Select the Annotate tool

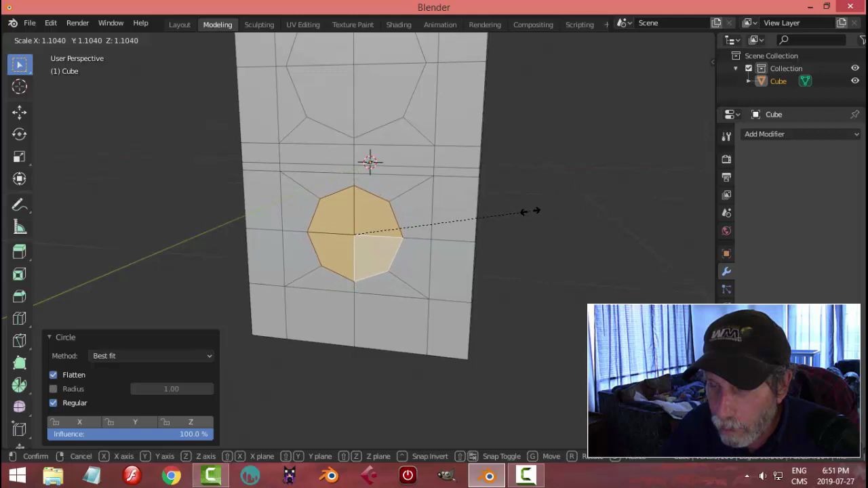[x=19, y=205]
